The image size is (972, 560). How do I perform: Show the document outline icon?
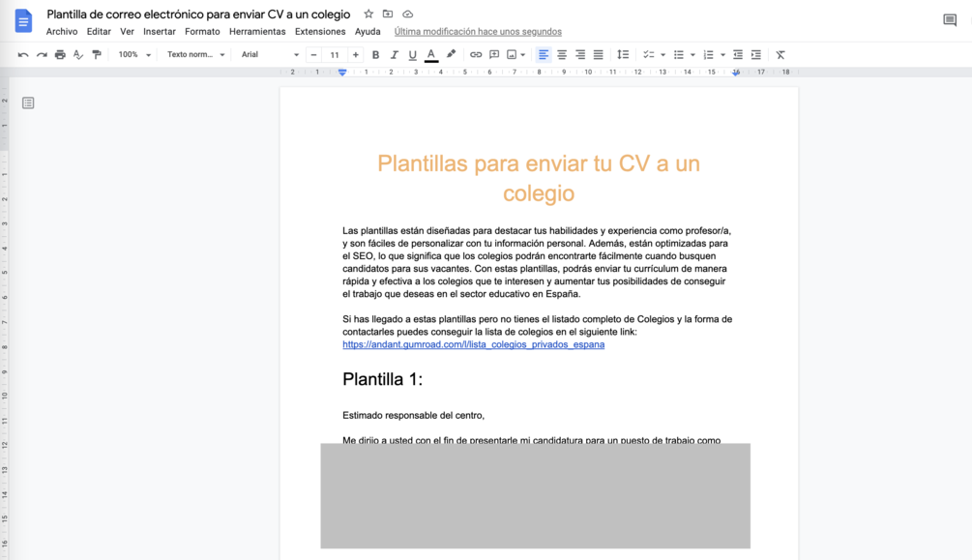coord(28,103)
